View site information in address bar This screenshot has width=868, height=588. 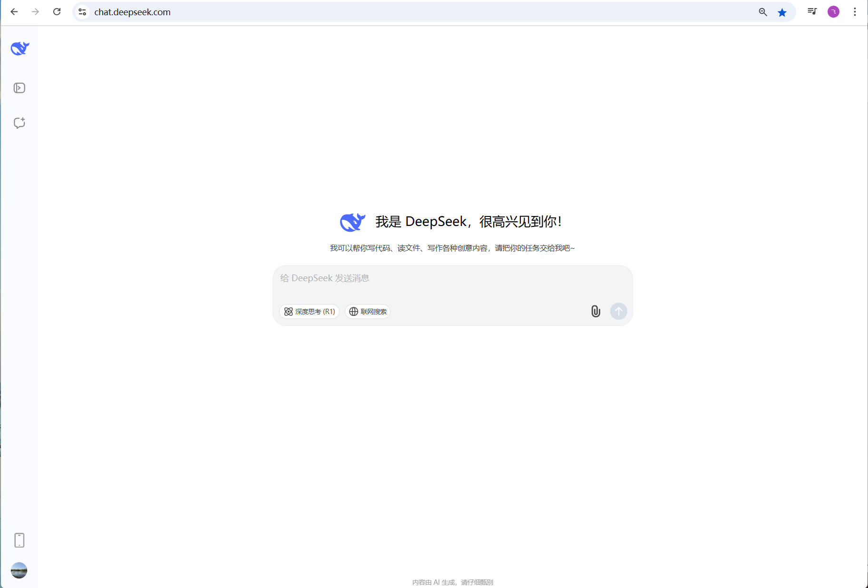(82, 12)
